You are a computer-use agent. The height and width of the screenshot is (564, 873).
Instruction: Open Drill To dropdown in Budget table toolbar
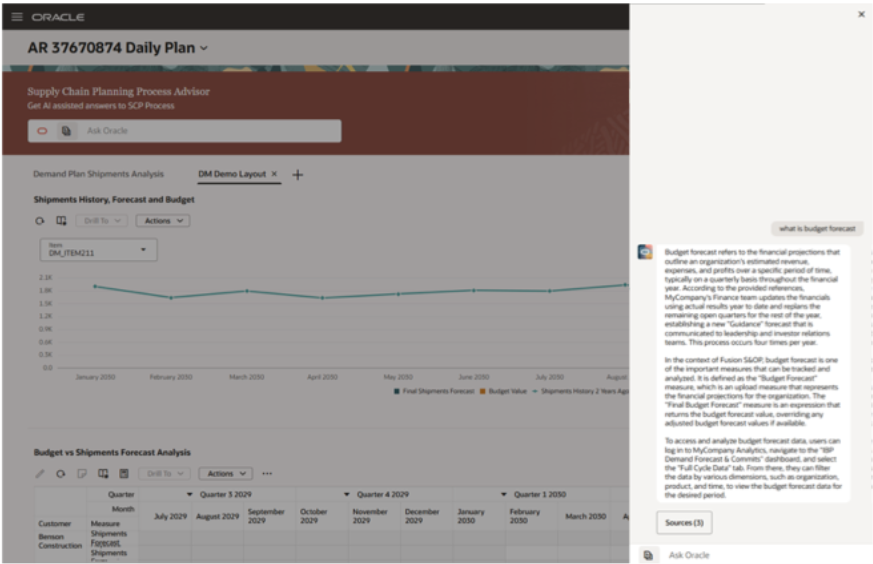[165, 474]
